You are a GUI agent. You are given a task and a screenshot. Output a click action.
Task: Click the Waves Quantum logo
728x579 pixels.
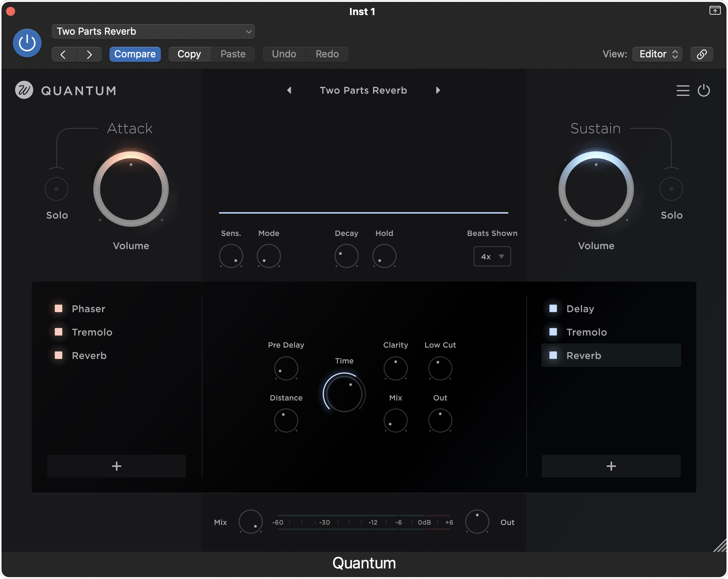[x=24, y=90]
